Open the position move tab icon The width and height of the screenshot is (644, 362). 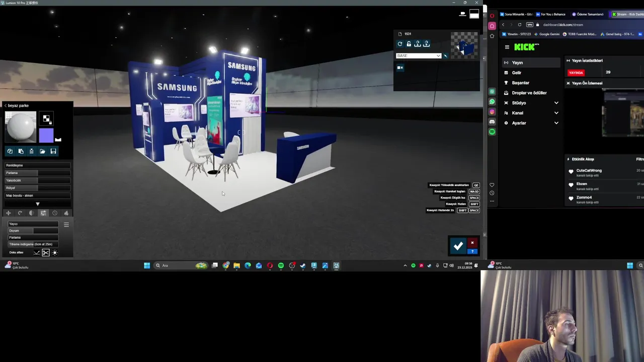8,213
